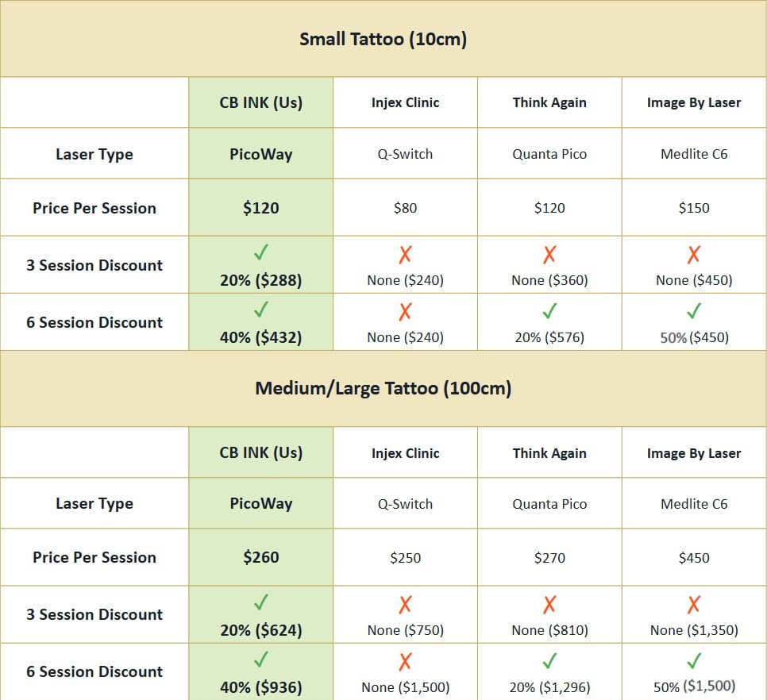The width and height of the screenshot is (767, 700).
Task: Select the "$270" price cell
Action: [x=549, y=558]
